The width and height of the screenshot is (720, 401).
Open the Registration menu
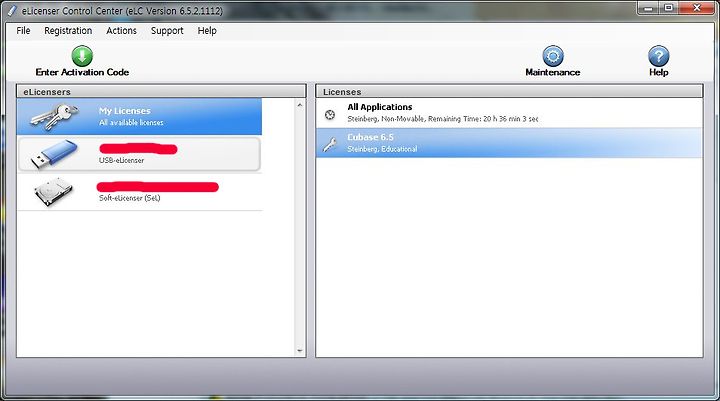pyautogui.click(x=68, y=31)
